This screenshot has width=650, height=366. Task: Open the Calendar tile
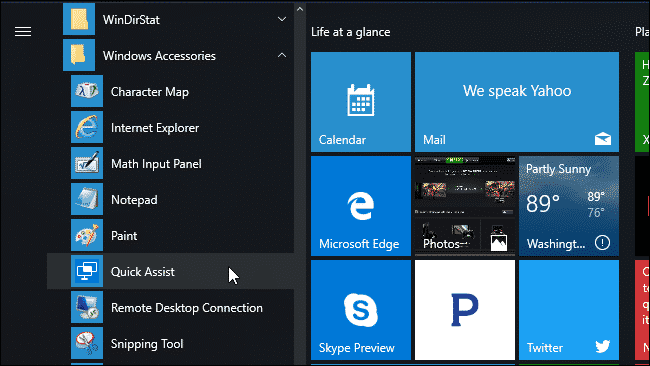pyautogui.click(x=361, y=102)
